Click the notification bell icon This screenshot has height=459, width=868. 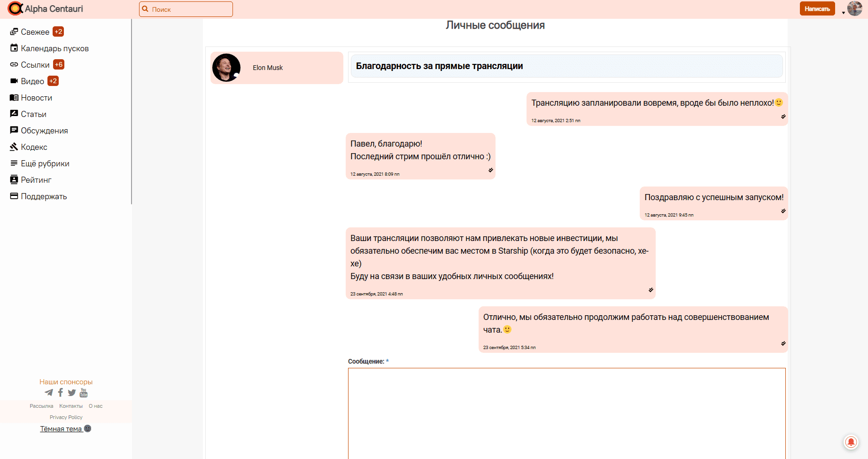click(851, 442)
